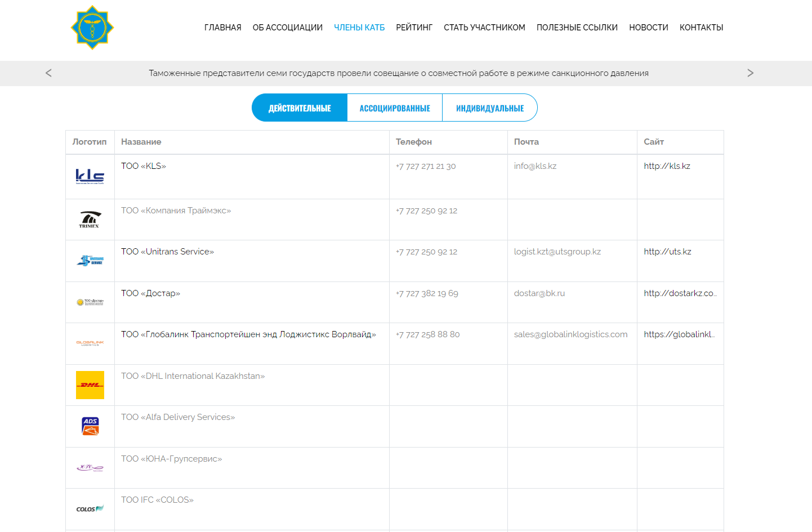Click the yellow DHL logo

click(x=90, y=385)
